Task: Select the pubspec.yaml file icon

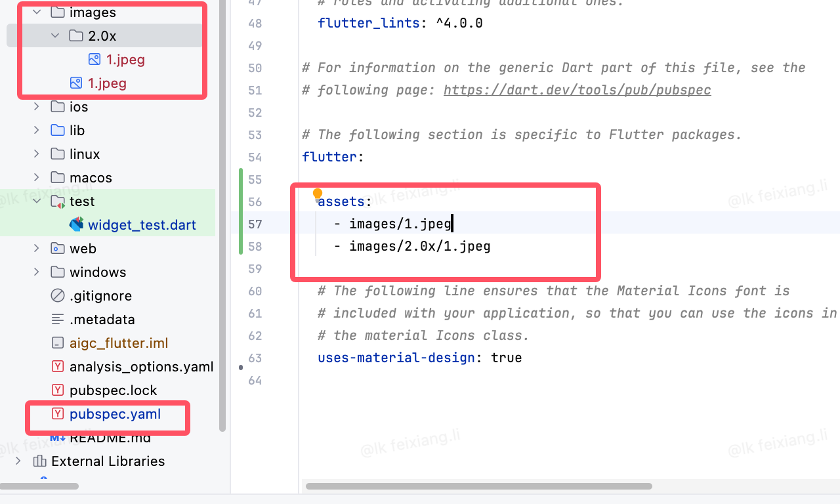Action: tap(58, 414)
